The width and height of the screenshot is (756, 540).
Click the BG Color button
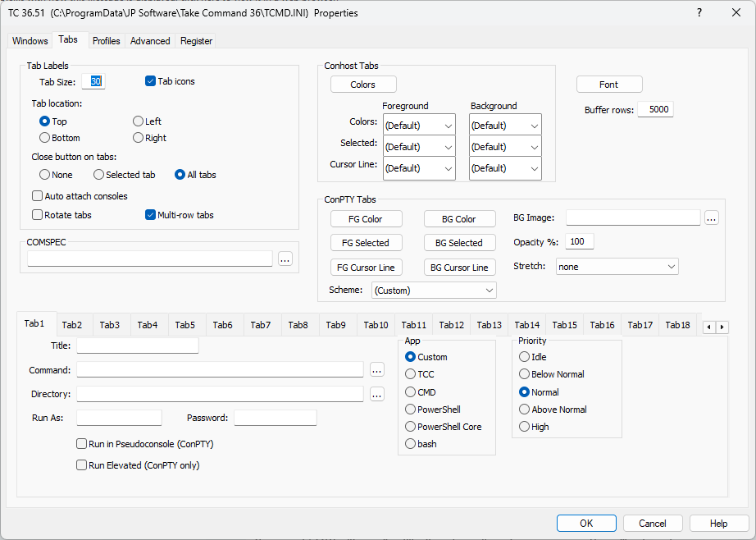tap(459, 219)
